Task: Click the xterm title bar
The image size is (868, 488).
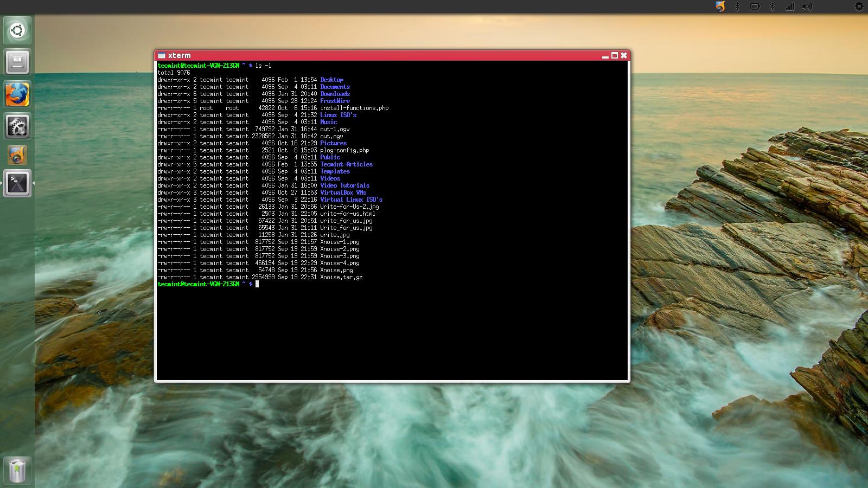Action: (x=380, y=55)
